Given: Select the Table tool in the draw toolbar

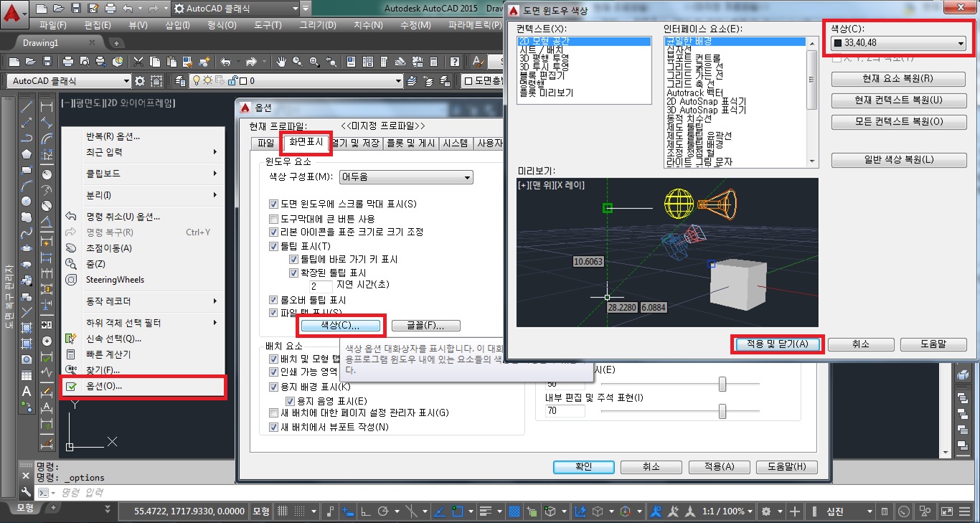Looking at the screenshot, I should point(27,375).
